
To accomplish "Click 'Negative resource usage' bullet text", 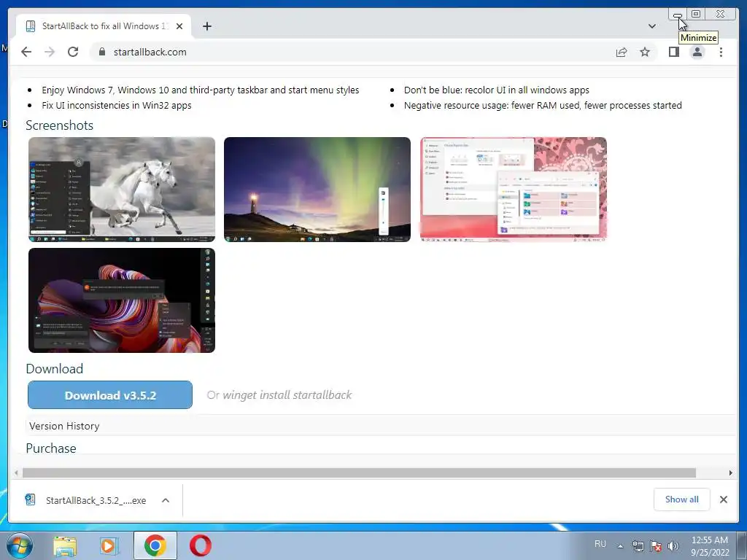I will tap(543, 105).
